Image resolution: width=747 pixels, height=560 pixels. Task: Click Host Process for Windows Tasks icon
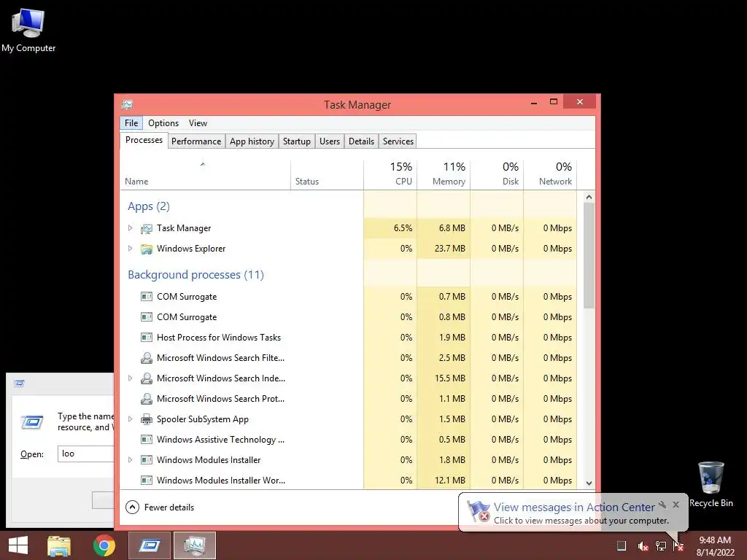(x=146, y=338)
